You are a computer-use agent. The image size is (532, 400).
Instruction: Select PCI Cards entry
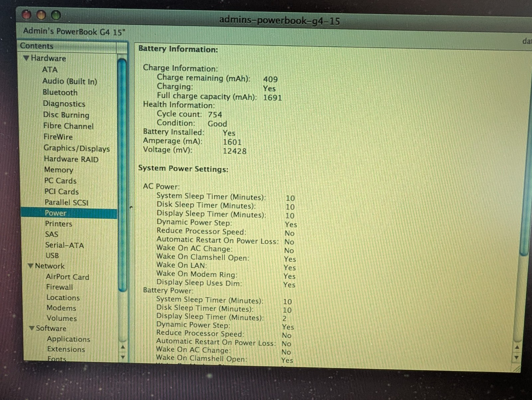click(x=62, y=192)
